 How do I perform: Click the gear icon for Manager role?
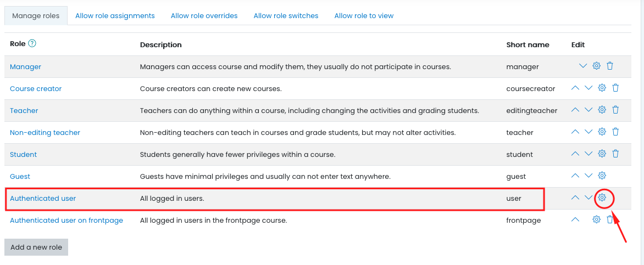click(597, 66)
